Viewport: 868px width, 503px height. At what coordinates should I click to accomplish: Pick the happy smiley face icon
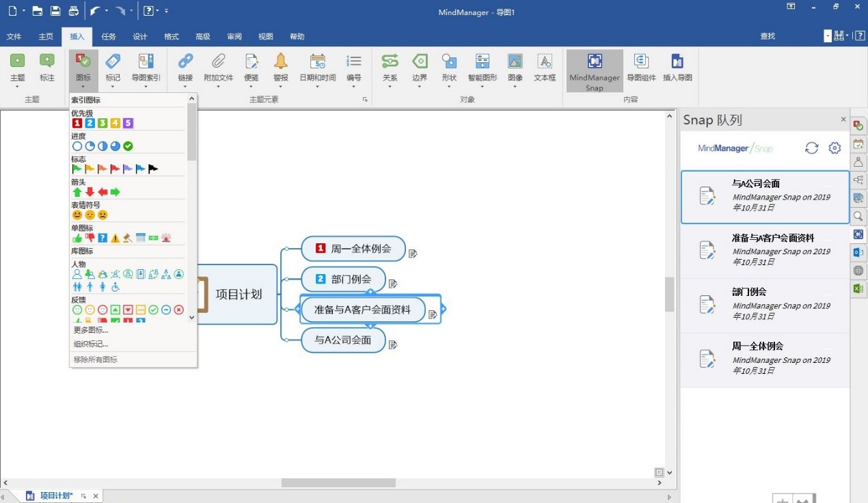77,215
